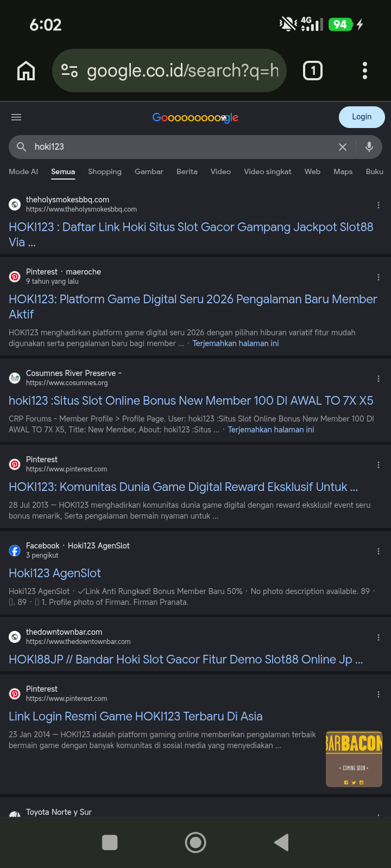
Task: Tap https://www.theholysmokesbbq.com URL text
Action: pos(81,209)
